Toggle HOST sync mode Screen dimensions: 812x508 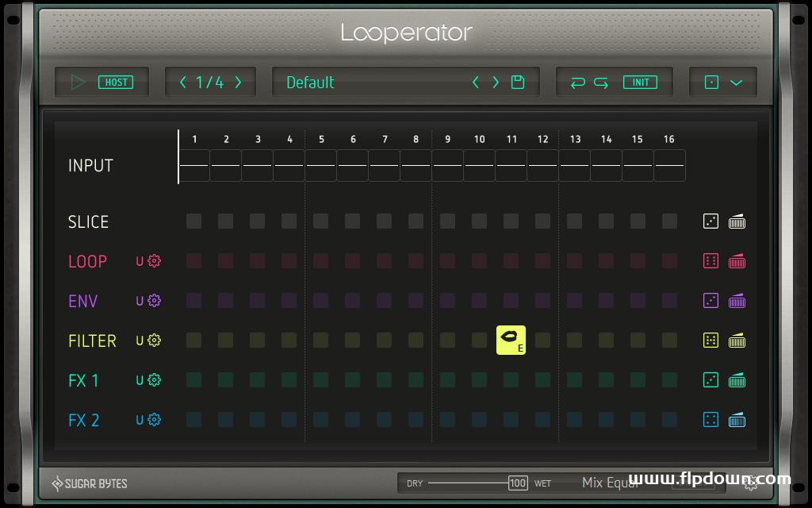115,82
